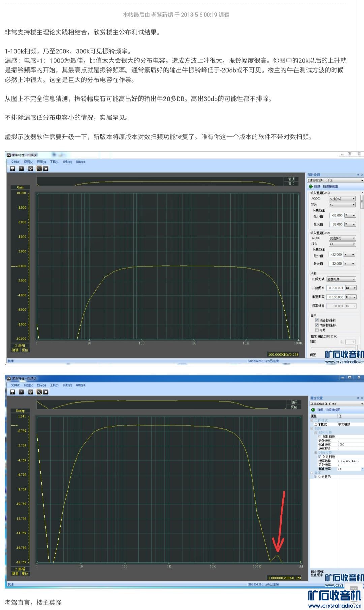364x610 pixels.
Task: Toggle Y轴对数坐标 checkbox
Action: coord(317,325)
